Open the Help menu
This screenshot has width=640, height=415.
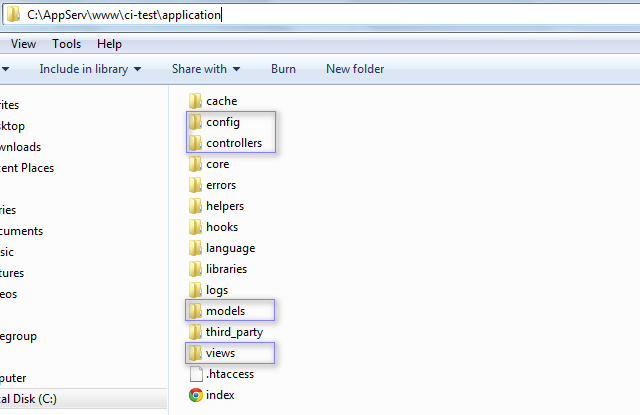point(109,44)
